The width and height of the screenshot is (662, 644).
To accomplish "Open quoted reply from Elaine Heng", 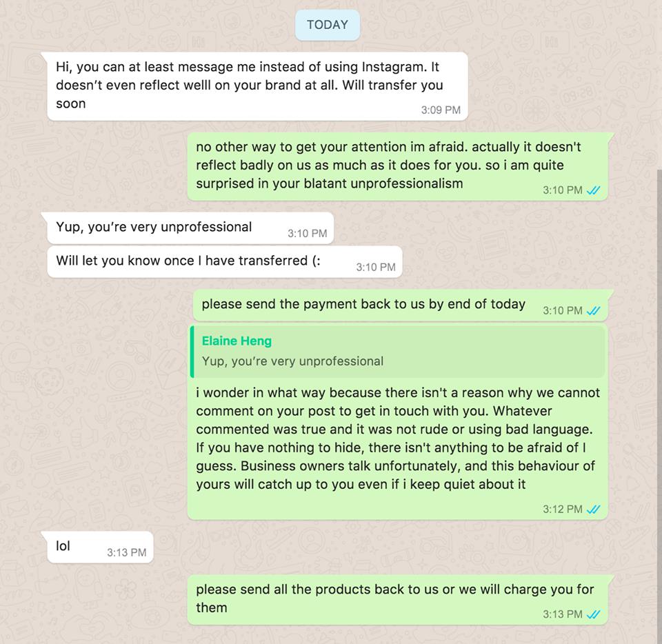I will click(397, 351).
